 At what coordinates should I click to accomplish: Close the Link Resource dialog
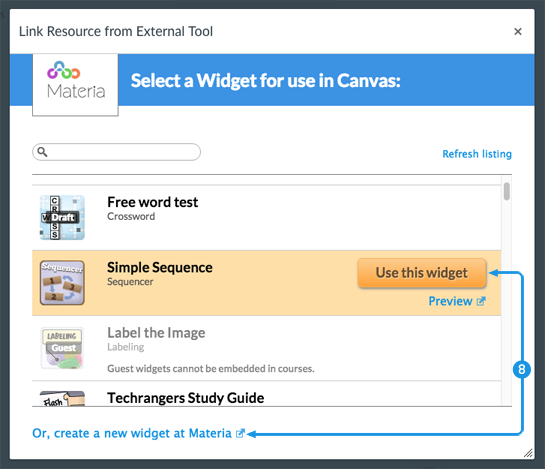point(518,32)
